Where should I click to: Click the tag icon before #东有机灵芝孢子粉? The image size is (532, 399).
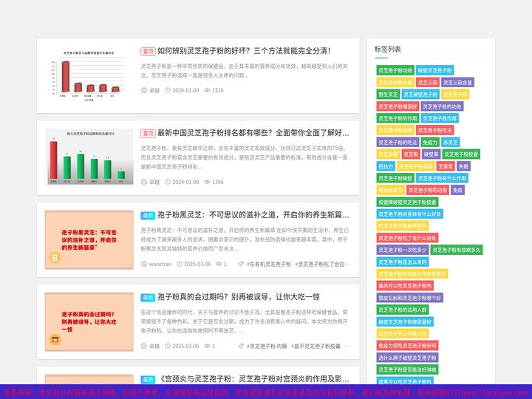(241, 264)
